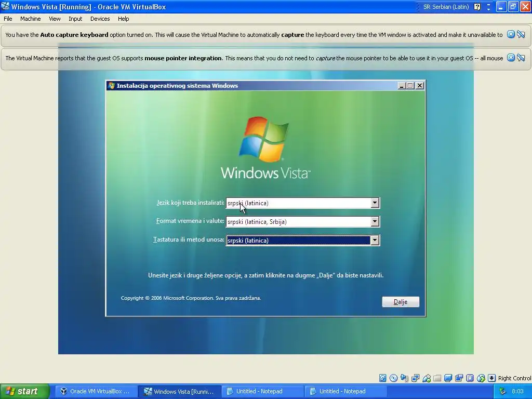Viewport: 532px width, 399px height.
Task: Open the Input menu
Action: click(75, 19)
